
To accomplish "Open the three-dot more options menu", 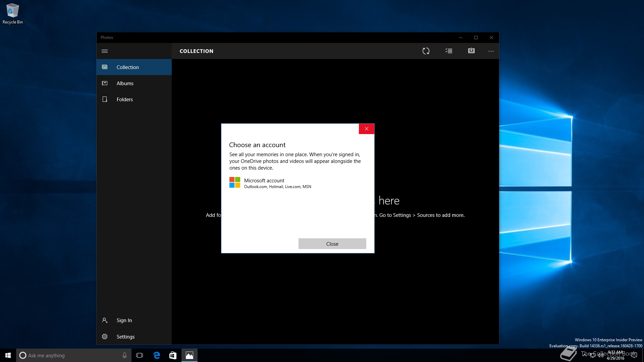I will click(x=491, y=51).
